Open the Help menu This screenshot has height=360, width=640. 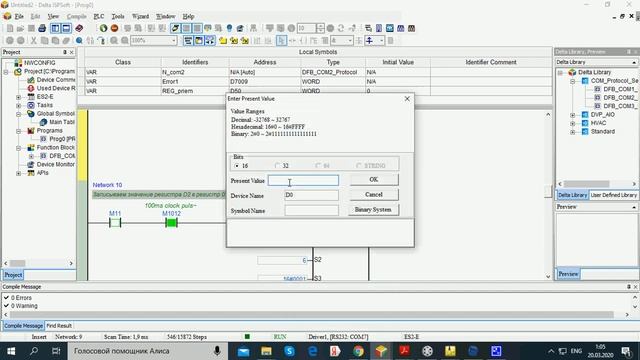coord(188,16)
